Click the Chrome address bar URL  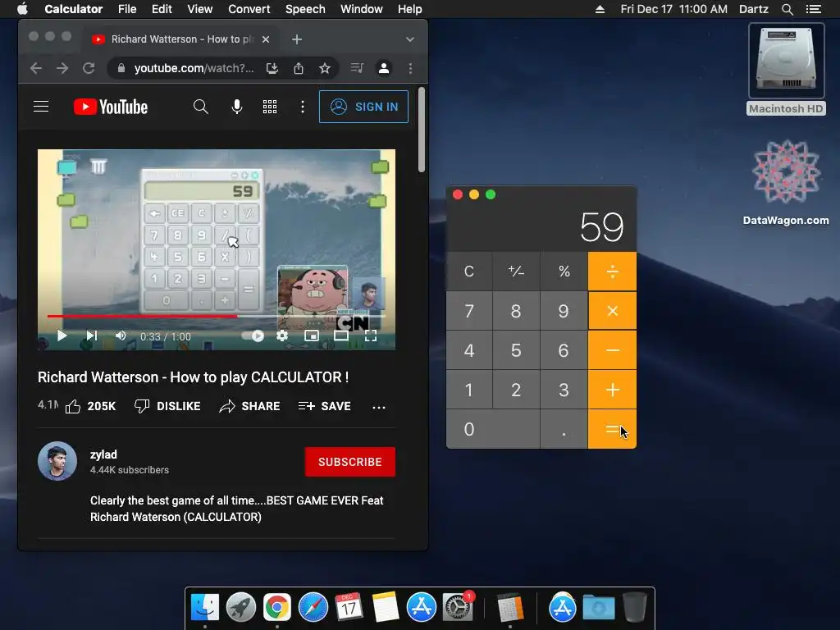(194, 68)
